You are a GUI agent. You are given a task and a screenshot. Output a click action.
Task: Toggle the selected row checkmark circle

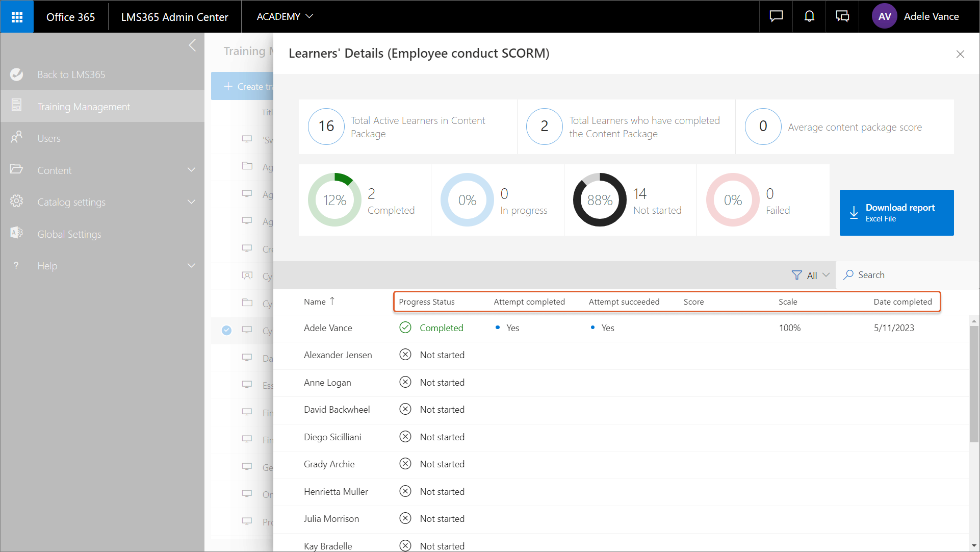(227, 330)
